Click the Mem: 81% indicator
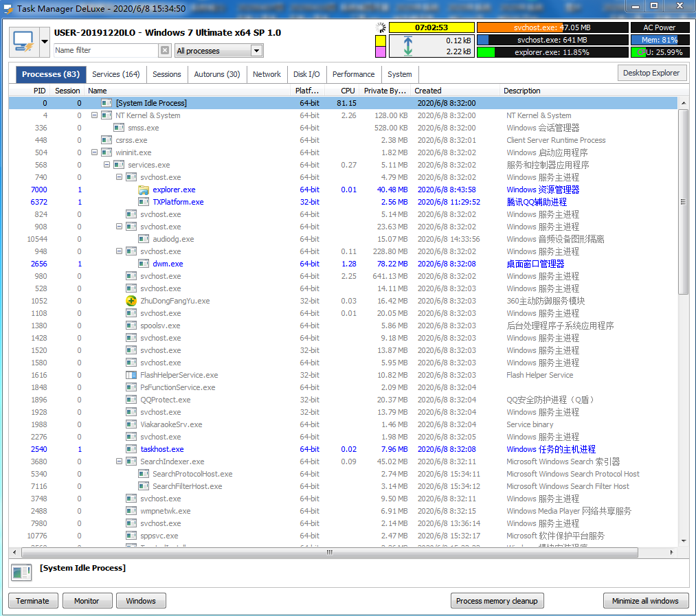The width and height of the screenshot is (696, 616). coord(660,40)
